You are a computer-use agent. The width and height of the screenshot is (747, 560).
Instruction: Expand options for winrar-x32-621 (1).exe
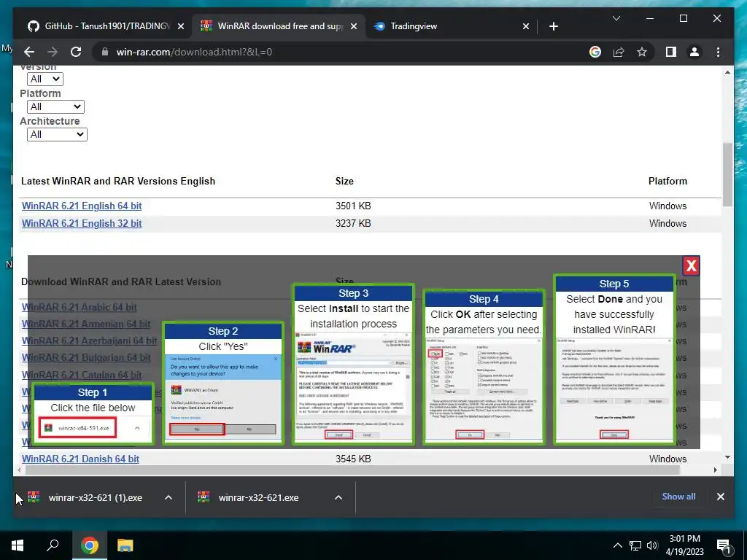169,497
